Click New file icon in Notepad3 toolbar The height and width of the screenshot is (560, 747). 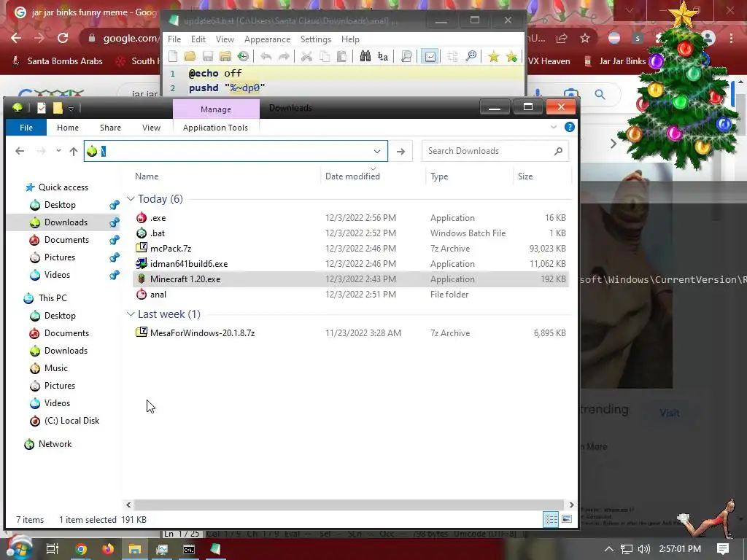[173, 57]
